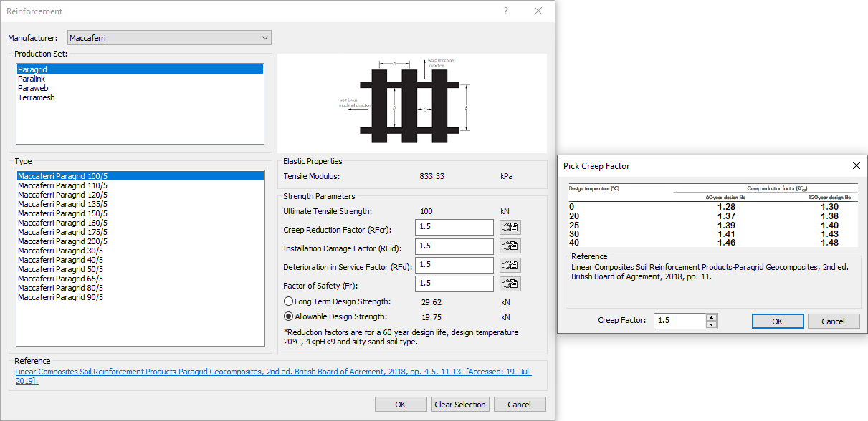
Task: Click creep value 1.40 for 25°C 120-year
Action: pyautogui.click(x=829, y=226)
